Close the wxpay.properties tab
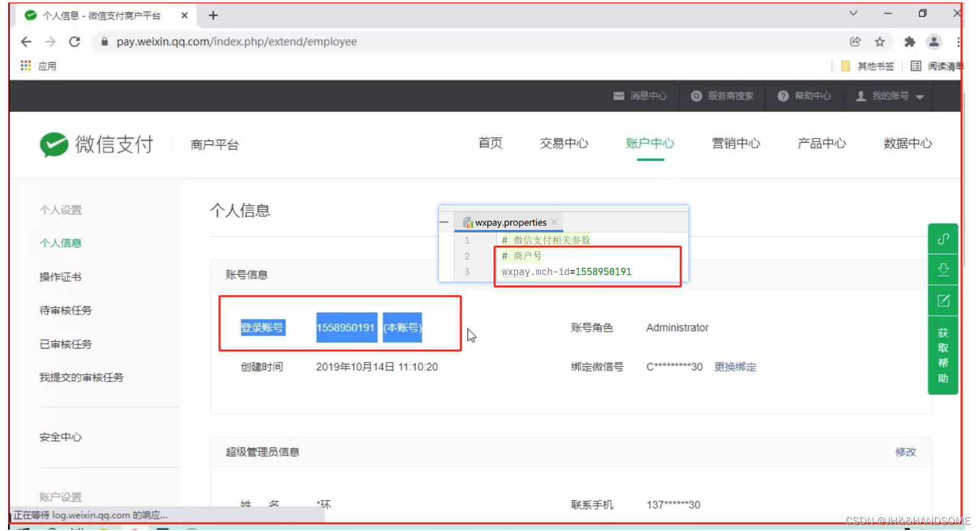 click(554, 223)
